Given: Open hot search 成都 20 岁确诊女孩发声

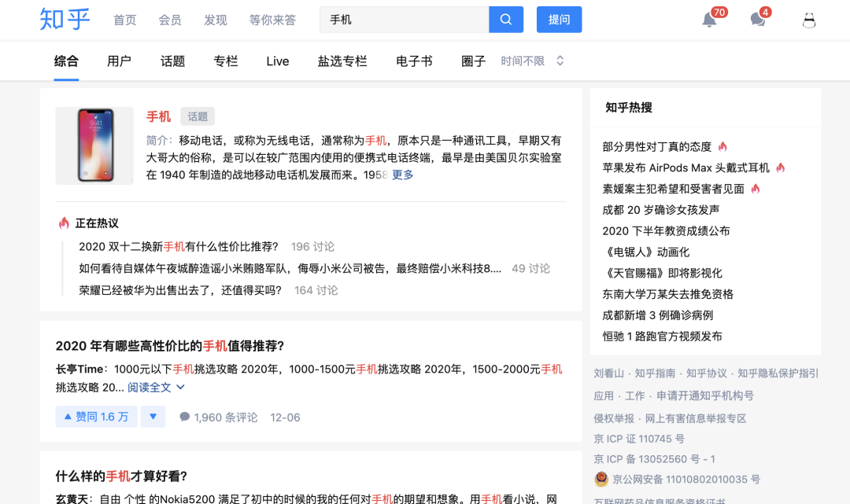Looking at the screenshot, I should click(661, 210).
